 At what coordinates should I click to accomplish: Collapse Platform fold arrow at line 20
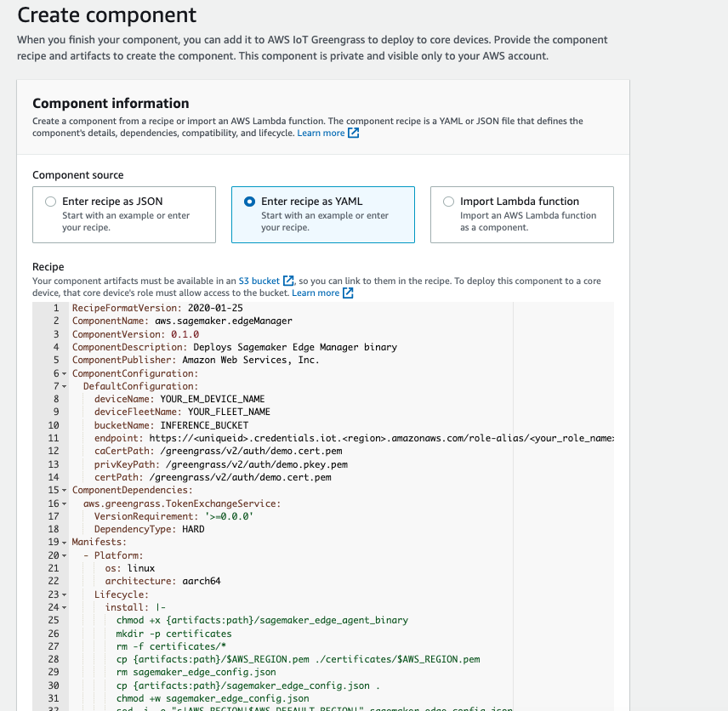pos(65,556)
